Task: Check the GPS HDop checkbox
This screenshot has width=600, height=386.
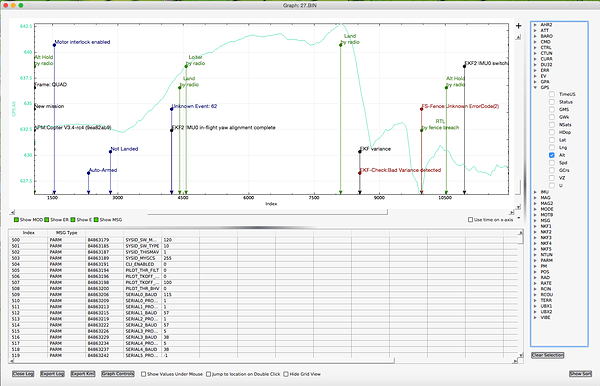Action: (x=552, y=132)
